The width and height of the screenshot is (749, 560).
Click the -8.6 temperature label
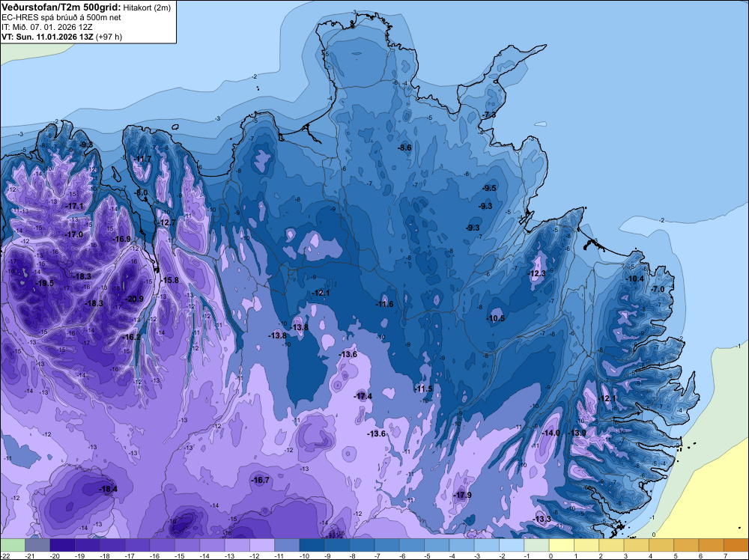[x=404, y=147]
